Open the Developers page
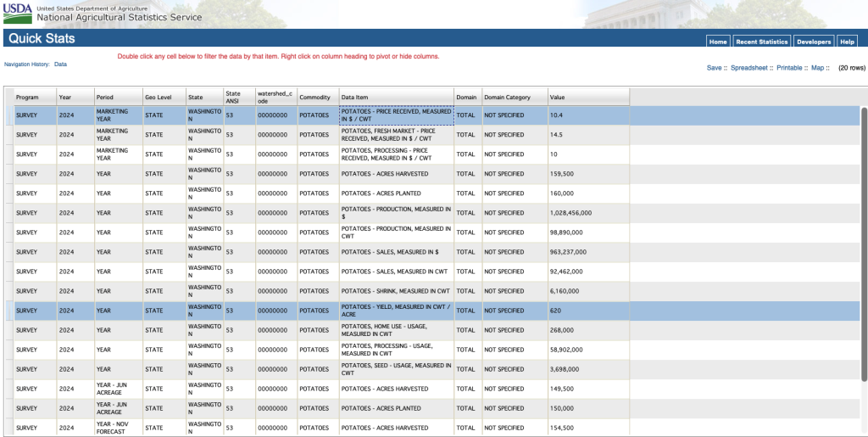Image resolution: width=868 pixels, height=437 pixels. (814, 42)
